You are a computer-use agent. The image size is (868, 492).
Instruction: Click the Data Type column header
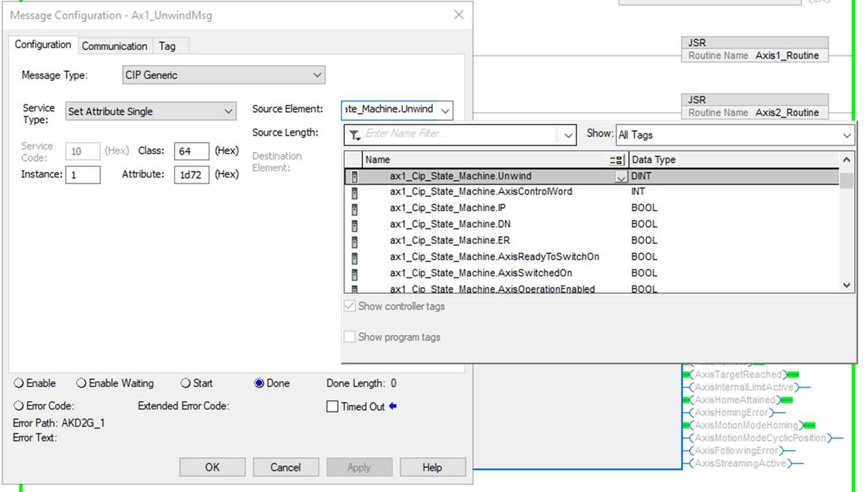734,160
